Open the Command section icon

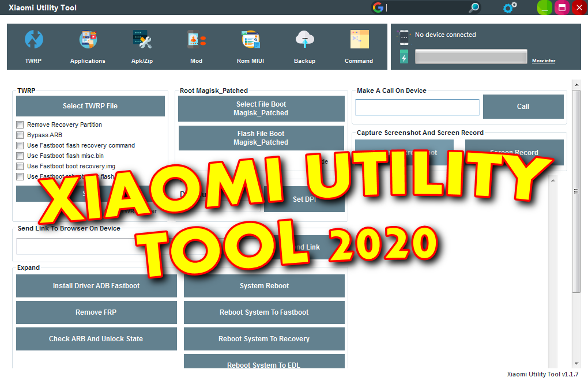tap(359, 39)
